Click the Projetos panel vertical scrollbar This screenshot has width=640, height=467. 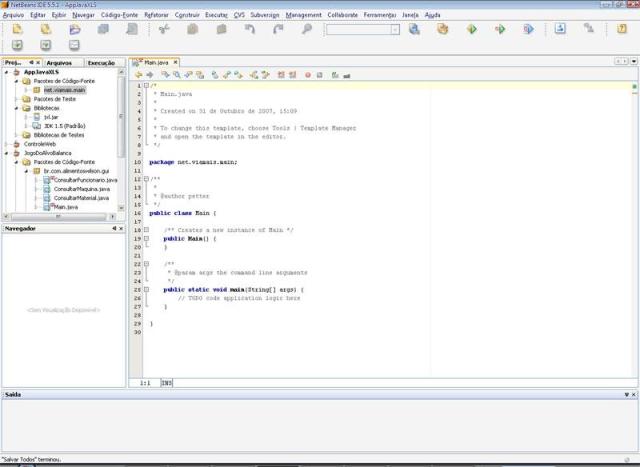tap(122, 110)
